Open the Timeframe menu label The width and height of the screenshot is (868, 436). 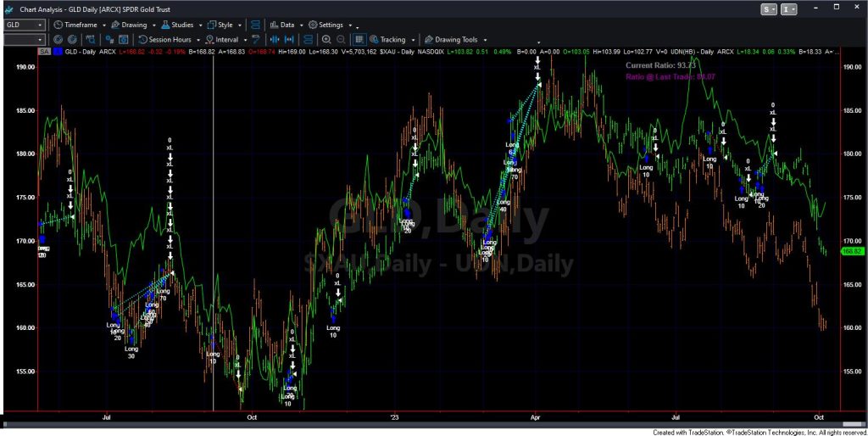(81, 25)
